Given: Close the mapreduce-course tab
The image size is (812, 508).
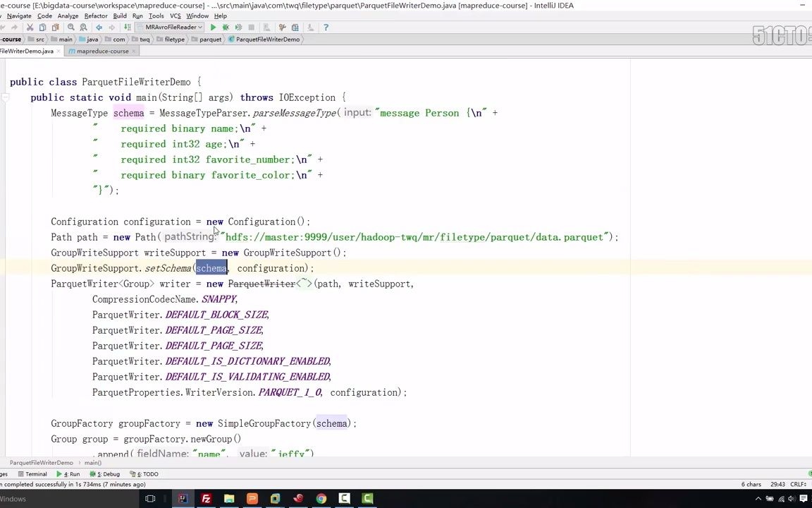Looking at the screenshot, I should point(134,52).
